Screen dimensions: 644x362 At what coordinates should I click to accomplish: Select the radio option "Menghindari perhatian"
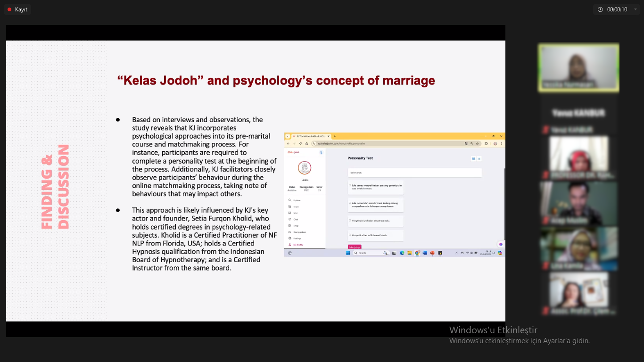350,220
